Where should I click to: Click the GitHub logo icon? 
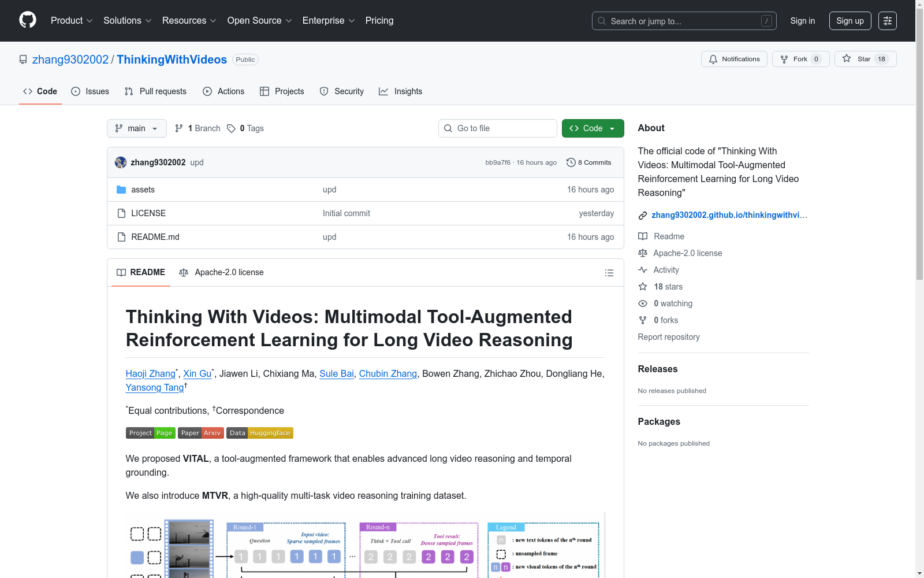point(28,20)
